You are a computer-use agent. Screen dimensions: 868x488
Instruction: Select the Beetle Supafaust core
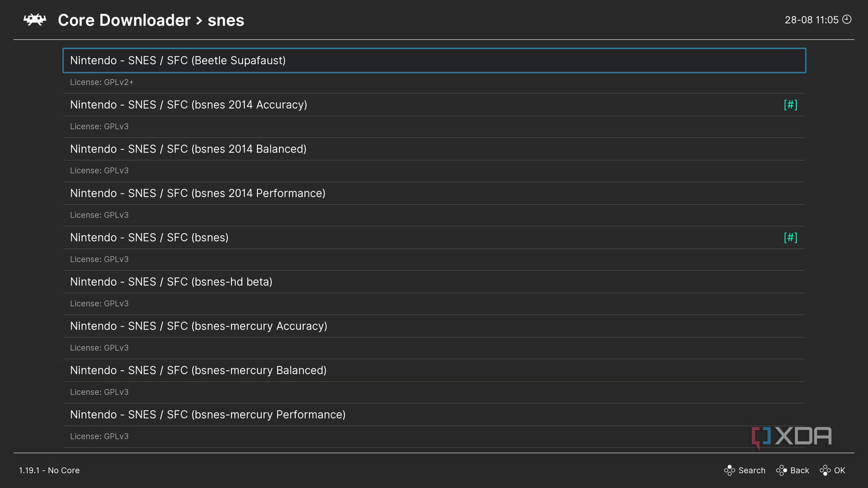(434, 61)
